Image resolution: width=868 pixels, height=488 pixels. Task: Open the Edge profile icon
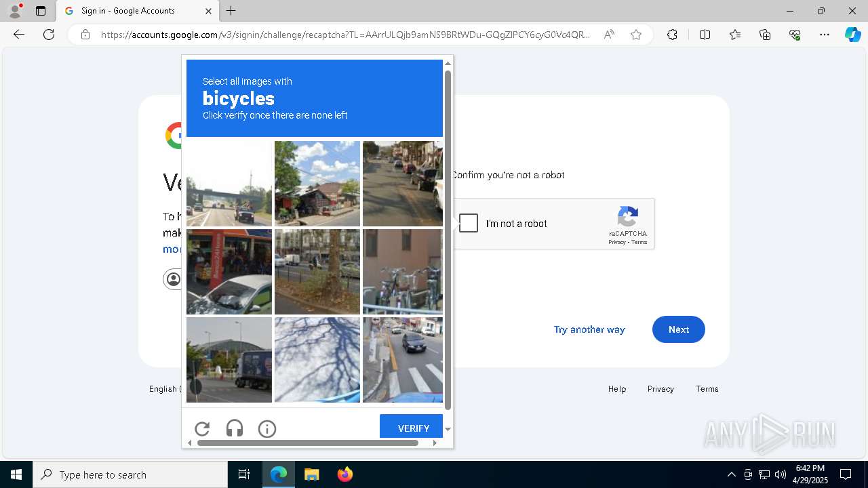point(15,11)
